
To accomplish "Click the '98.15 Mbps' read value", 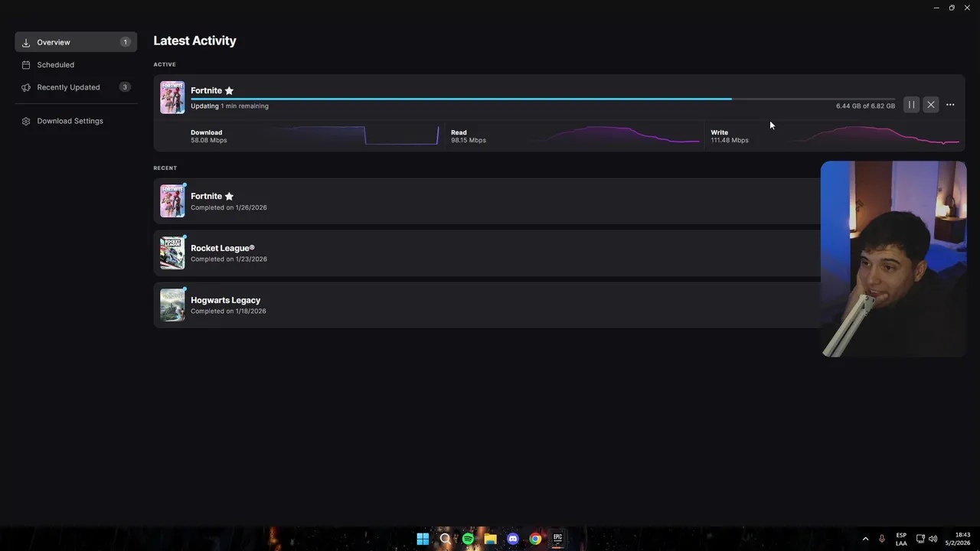I will click(x=469, y=140).
